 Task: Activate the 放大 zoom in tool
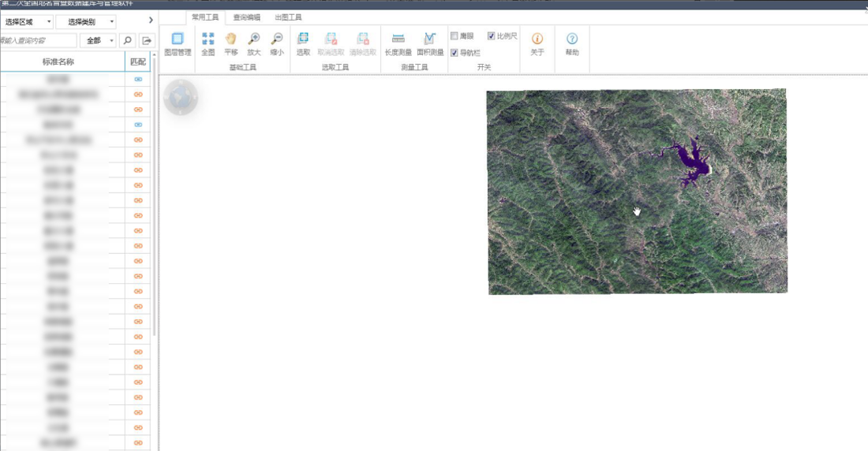253,42
